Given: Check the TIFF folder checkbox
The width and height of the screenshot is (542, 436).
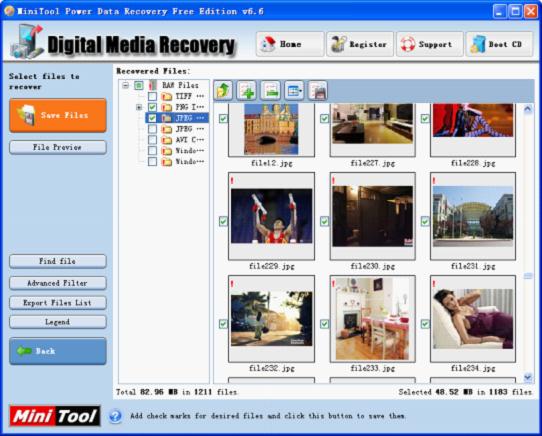Looking at the screenshot, I should click(152, 96).
